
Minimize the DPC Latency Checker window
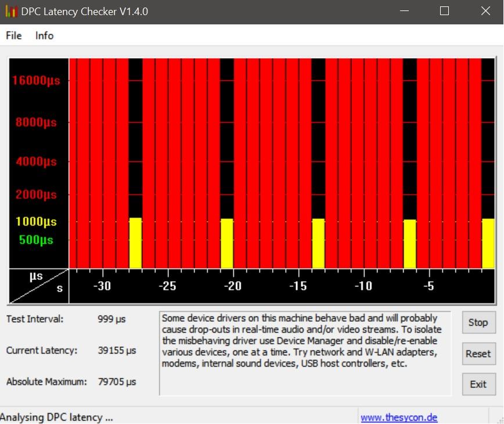[x=404, y=11]
